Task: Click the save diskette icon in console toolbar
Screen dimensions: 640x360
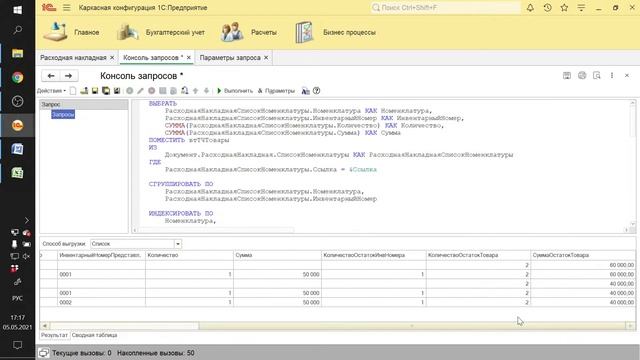Action: 95,91
